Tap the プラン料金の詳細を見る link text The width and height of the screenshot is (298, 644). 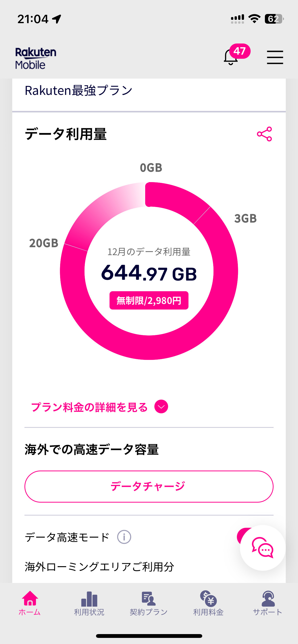click(89, 407)
